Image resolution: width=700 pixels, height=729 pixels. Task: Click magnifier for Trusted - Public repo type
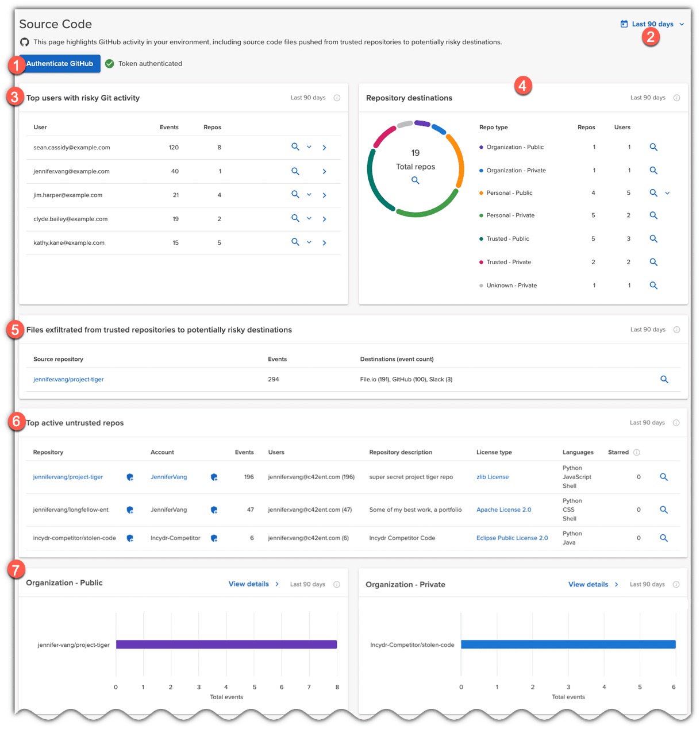tap(653, 238)
